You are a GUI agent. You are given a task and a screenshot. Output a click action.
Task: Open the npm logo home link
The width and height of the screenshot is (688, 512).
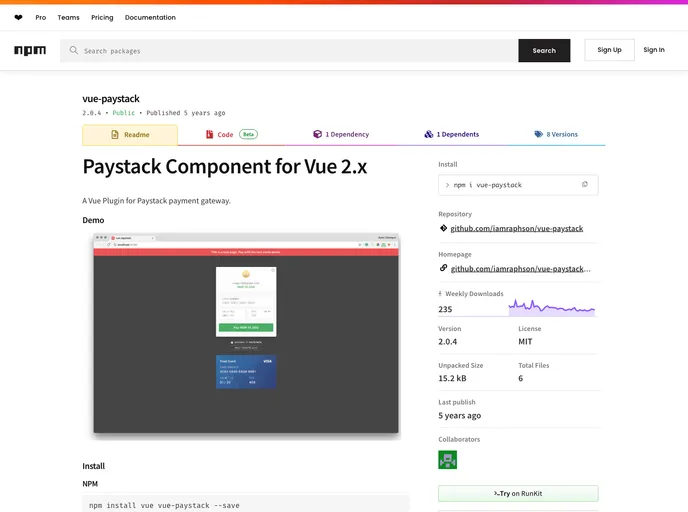tap(30, 50)
